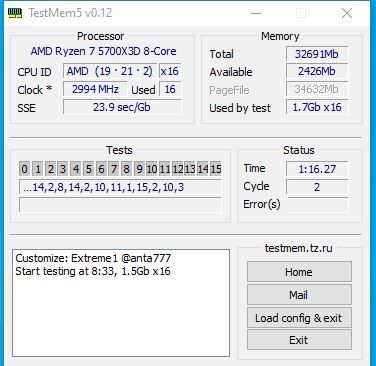Click the Mail button
This screenshot has width=376, height=366.
click(299, 295)
